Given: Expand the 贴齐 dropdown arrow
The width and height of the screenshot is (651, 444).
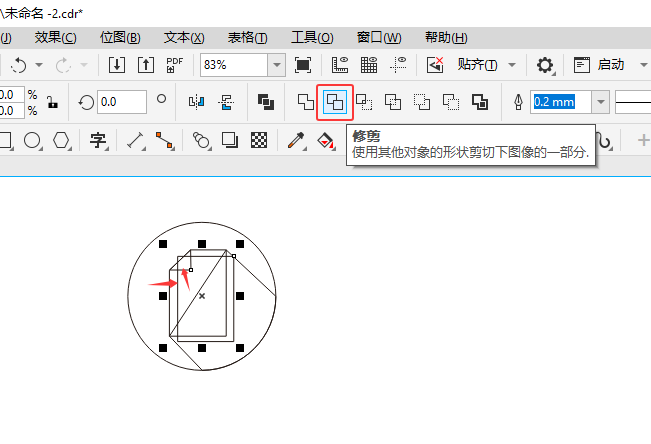Looking at the screenshot, I should click(x=512, y=65).
